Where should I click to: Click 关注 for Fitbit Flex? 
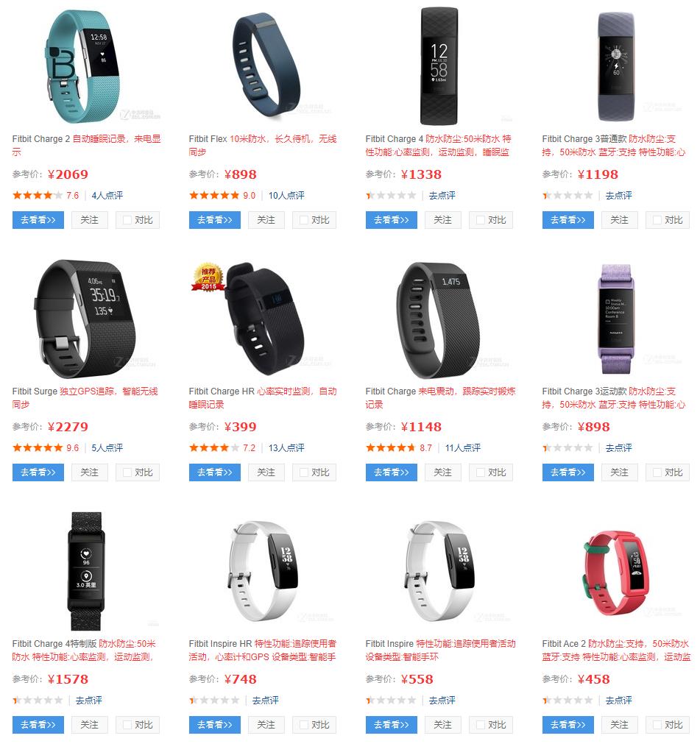(x=266, y=220)
